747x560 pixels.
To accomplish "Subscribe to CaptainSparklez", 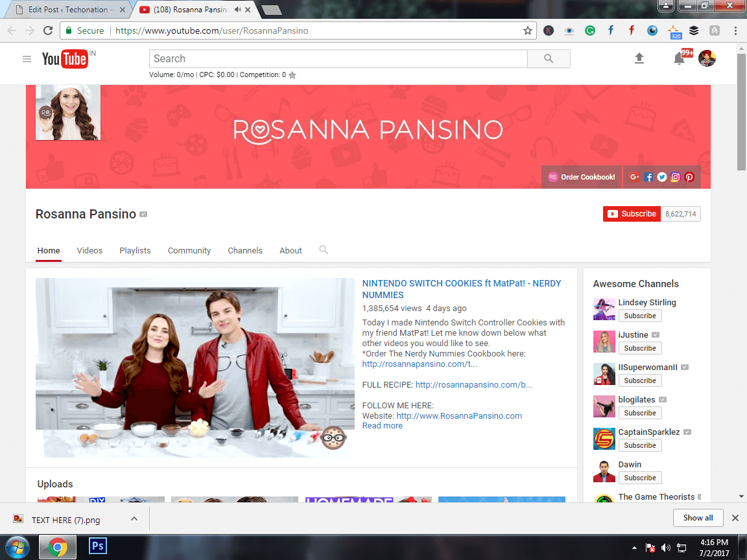I will pos(640,445).
